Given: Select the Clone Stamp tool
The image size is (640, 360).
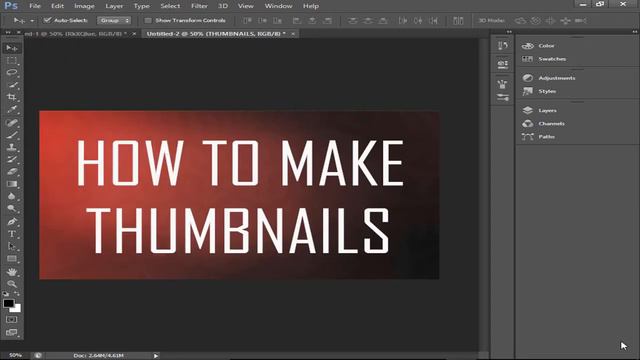Looking at the screenshot, I should 12,147.
